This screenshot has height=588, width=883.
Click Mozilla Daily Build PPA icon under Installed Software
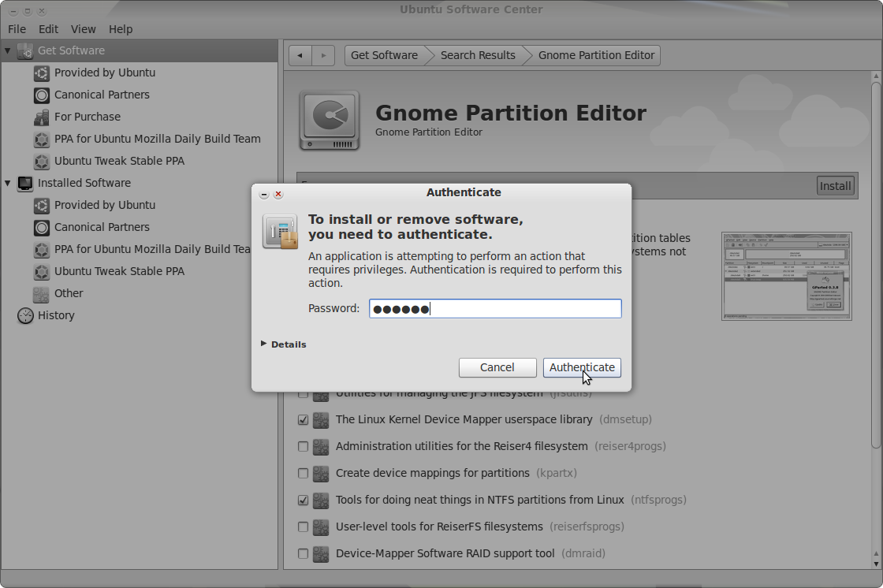42,250
